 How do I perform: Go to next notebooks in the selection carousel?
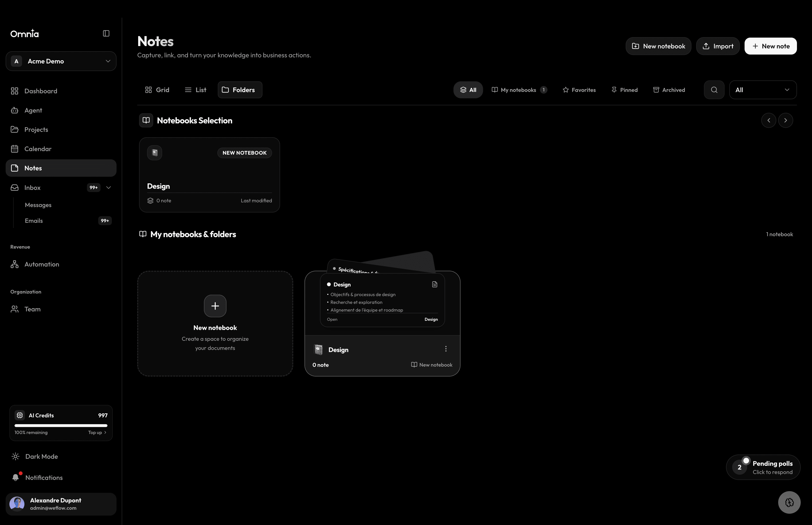tap(785, 120)
